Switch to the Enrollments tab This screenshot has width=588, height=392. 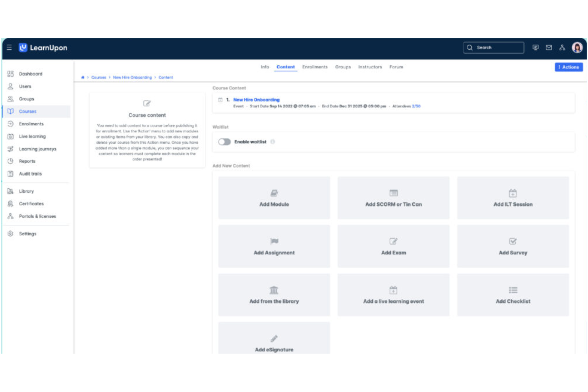pos(315,67)
